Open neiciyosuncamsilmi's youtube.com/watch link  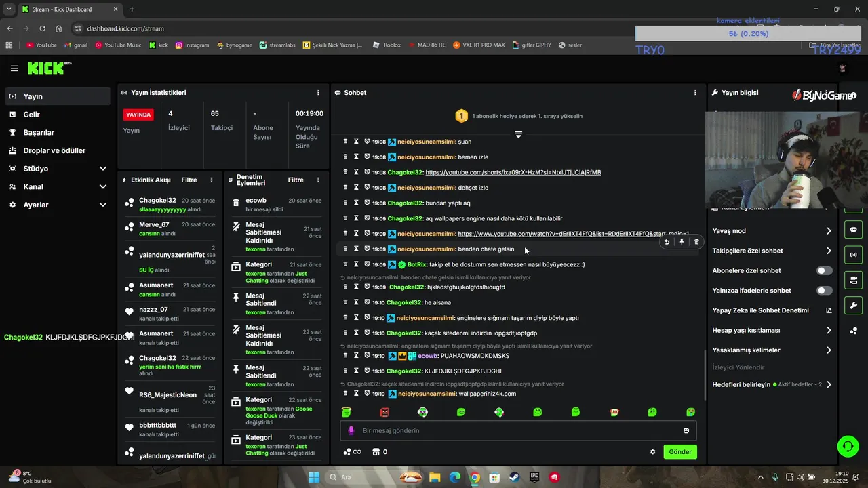(x=573, y=234)
